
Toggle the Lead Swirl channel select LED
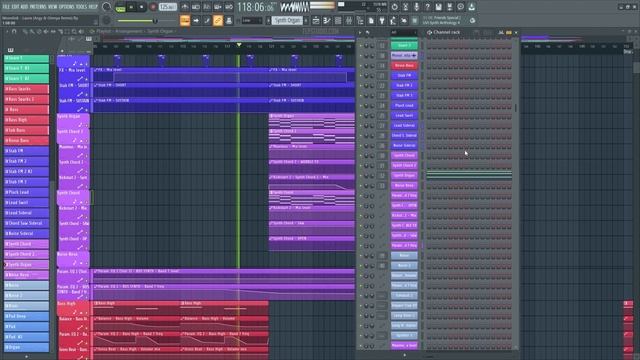click(422, 116)
